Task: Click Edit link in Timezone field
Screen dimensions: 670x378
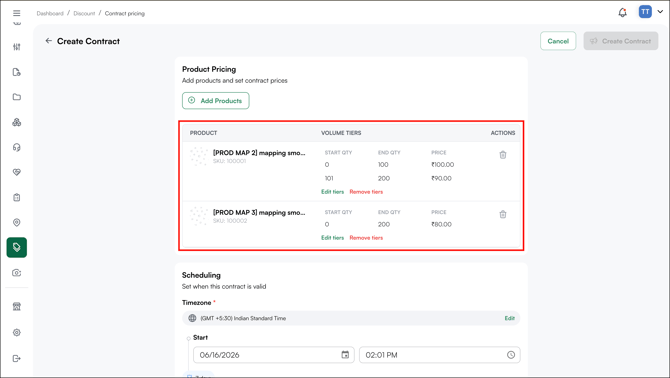Action: (509, 318)
